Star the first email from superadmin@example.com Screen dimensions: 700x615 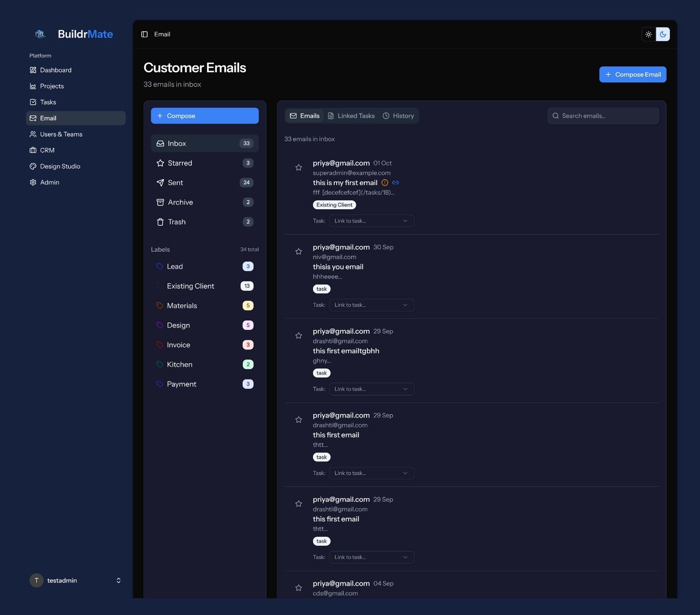298,167
